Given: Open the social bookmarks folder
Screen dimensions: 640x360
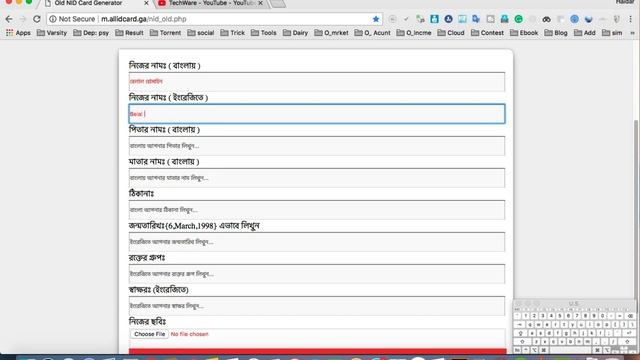Looking at the screenshot, I should coord(201,33).
